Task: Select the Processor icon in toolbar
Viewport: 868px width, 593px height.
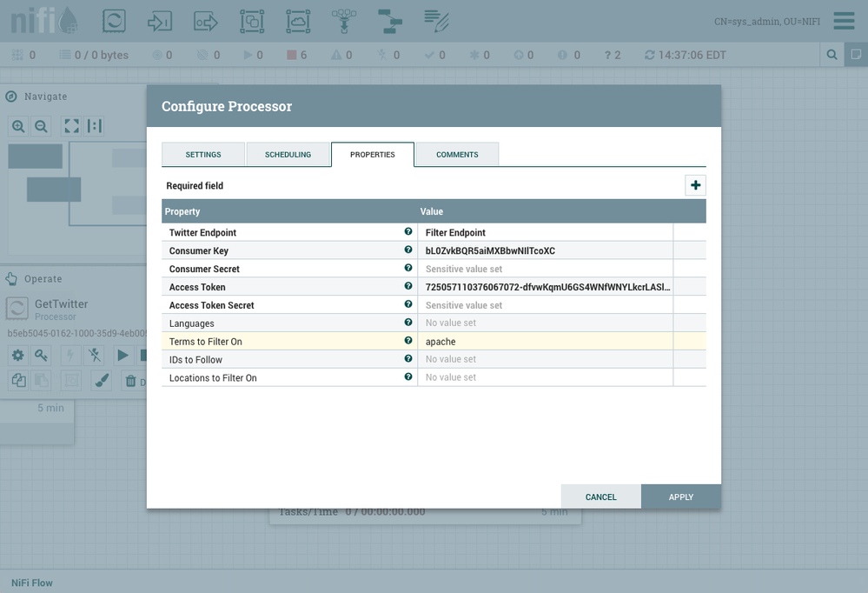Action: (114, 21)
